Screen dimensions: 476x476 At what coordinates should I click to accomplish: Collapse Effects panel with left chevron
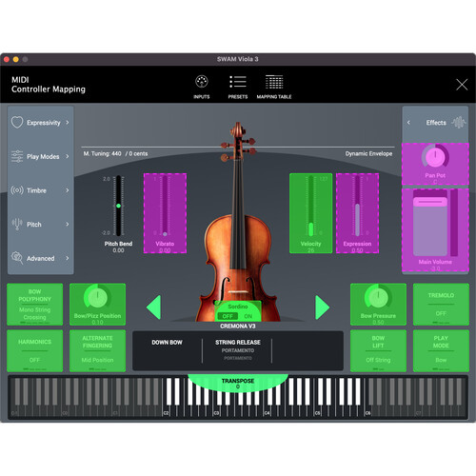pos(408,123)
